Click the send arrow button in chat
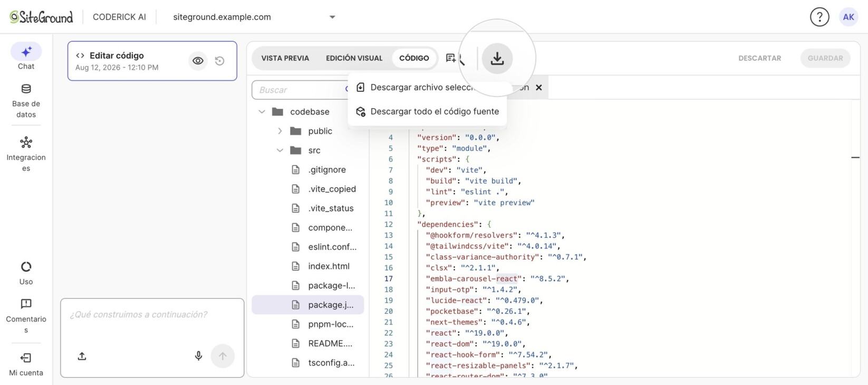 (x=223, y=357)
